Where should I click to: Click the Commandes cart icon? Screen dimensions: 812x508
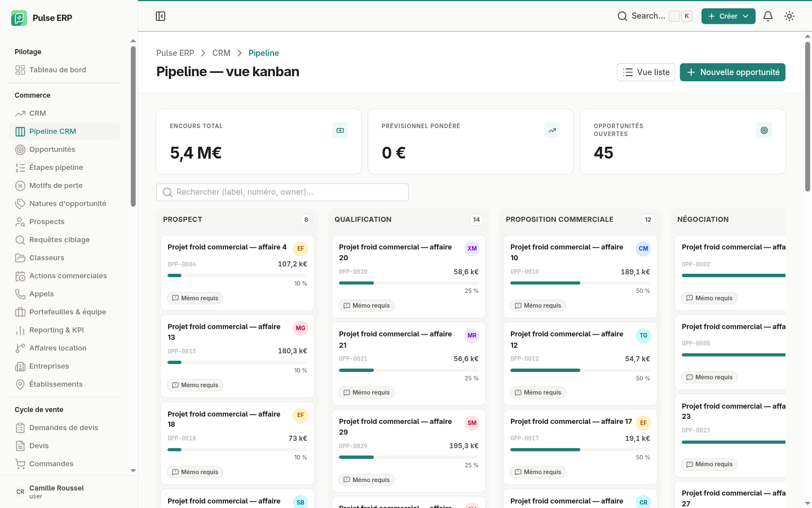20,464
